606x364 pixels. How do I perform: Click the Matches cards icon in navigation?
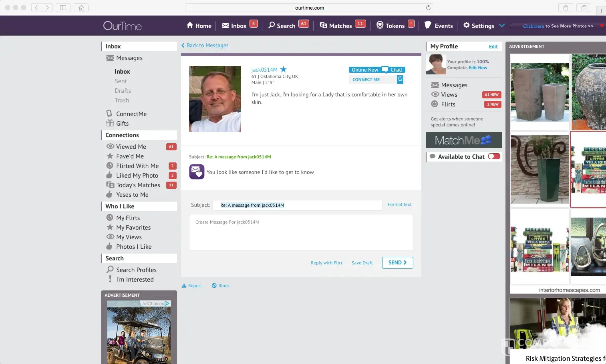click(323, 25)
